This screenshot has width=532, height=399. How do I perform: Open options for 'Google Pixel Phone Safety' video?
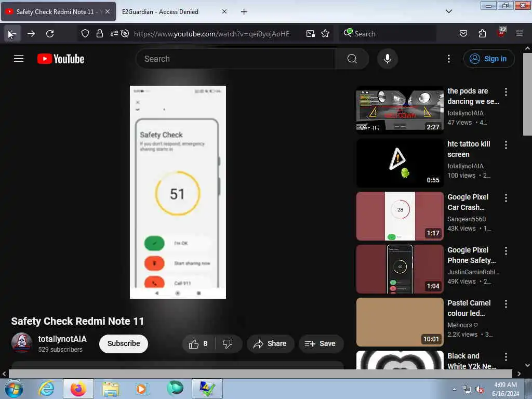tap(506, 251)
